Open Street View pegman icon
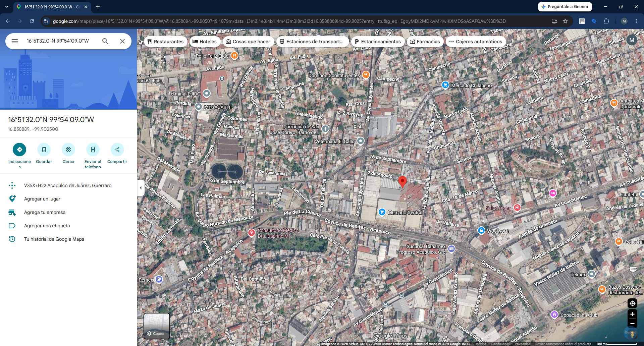 coord(632,334)
